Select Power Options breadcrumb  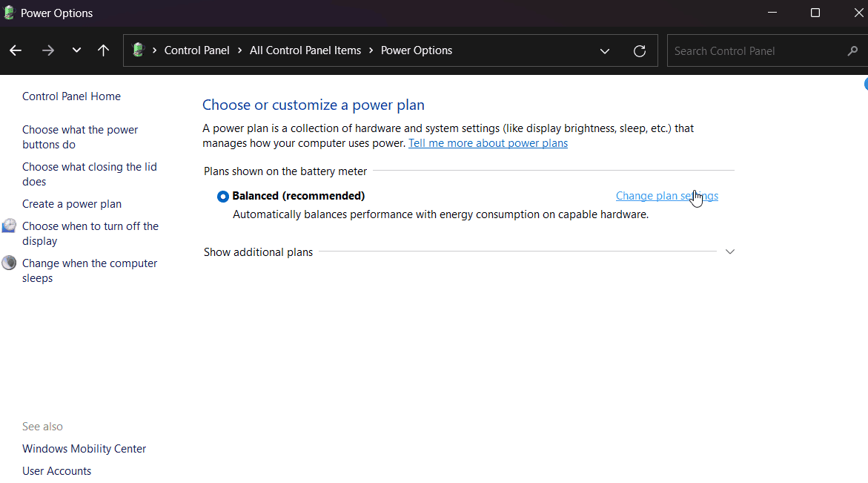pyautogui.click(x=417, y=50)
